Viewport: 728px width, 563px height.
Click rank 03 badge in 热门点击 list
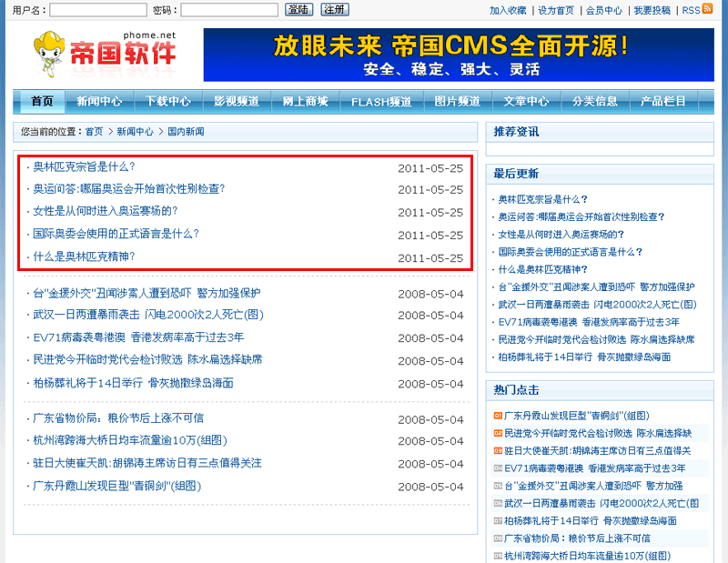(498, 450)
